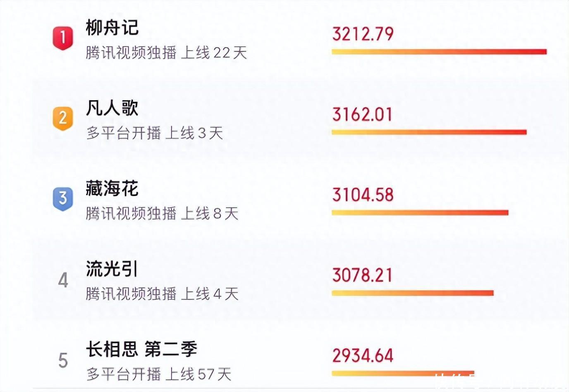Open the 柳舟记 drama title

coord(112,28)
